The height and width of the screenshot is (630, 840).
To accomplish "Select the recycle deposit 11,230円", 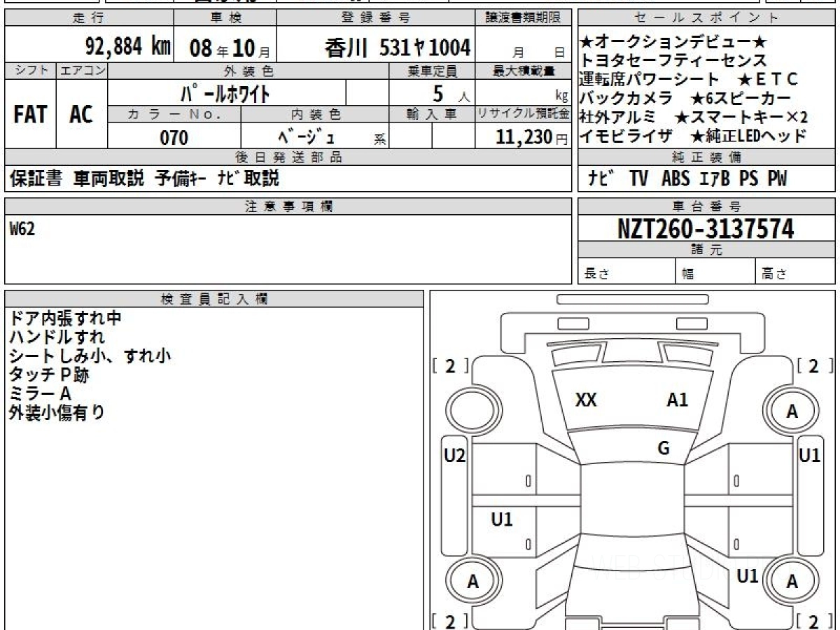I will pos(532,137).
